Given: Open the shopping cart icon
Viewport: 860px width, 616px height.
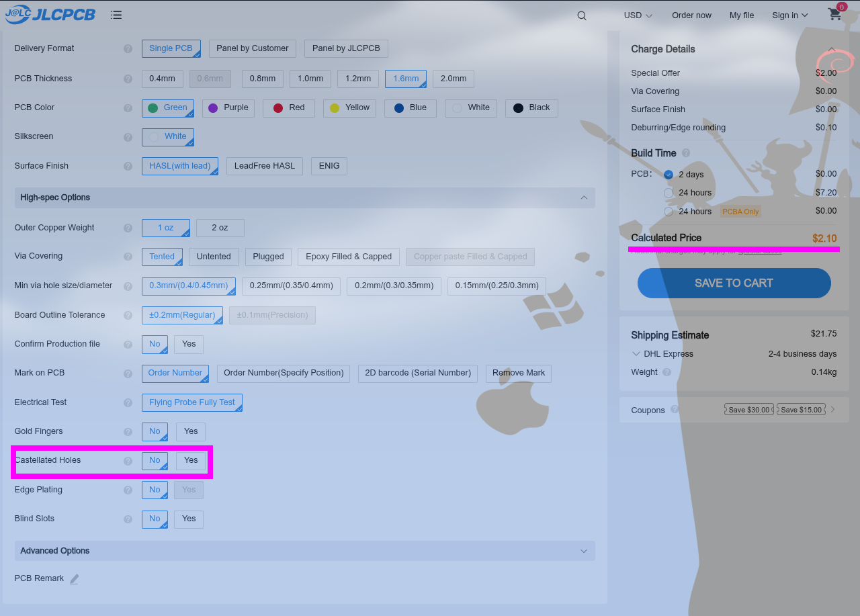Looking at the screenshot, I should [834, 14].
